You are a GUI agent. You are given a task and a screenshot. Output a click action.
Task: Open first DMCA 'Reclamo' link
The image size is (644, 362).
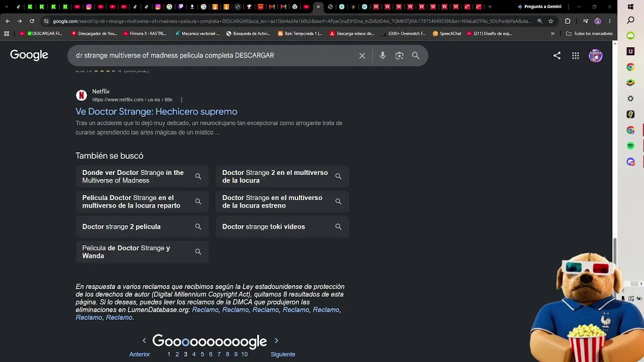[205, 310]
